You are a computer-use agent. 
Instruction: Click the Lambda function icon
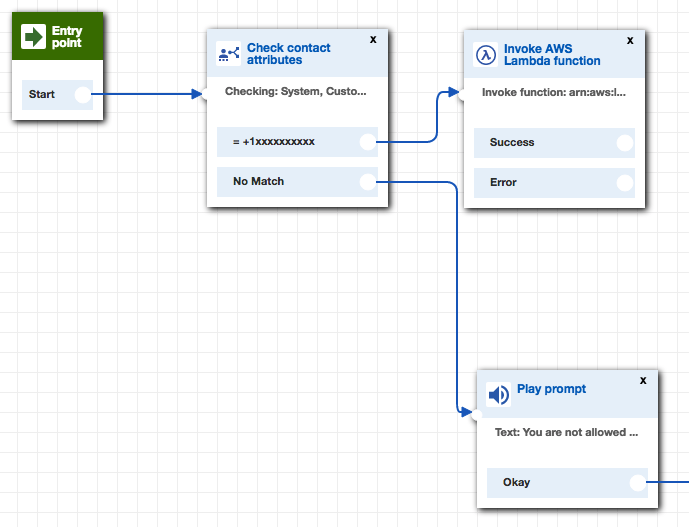[x=486, y=55]
